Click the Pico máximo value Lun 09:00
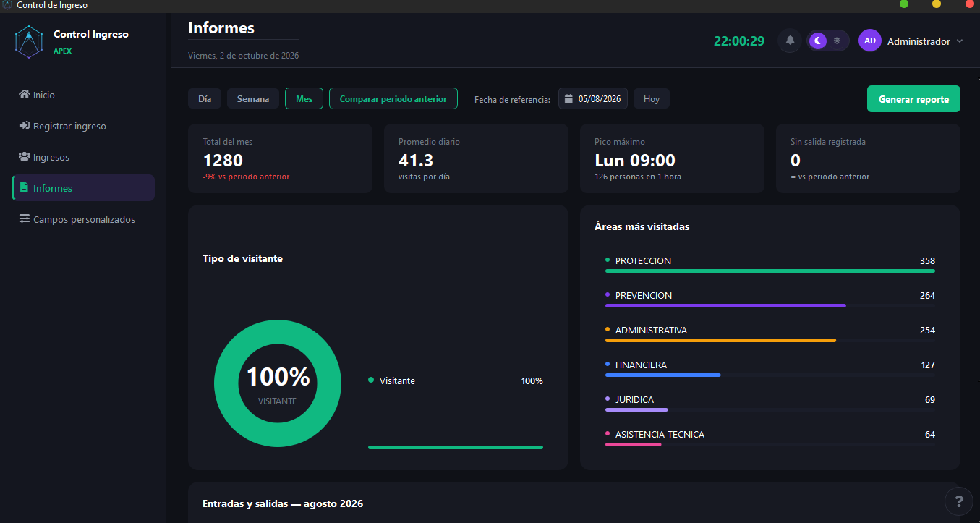Screen dimensions: 980x523 (x=635, y=160)
